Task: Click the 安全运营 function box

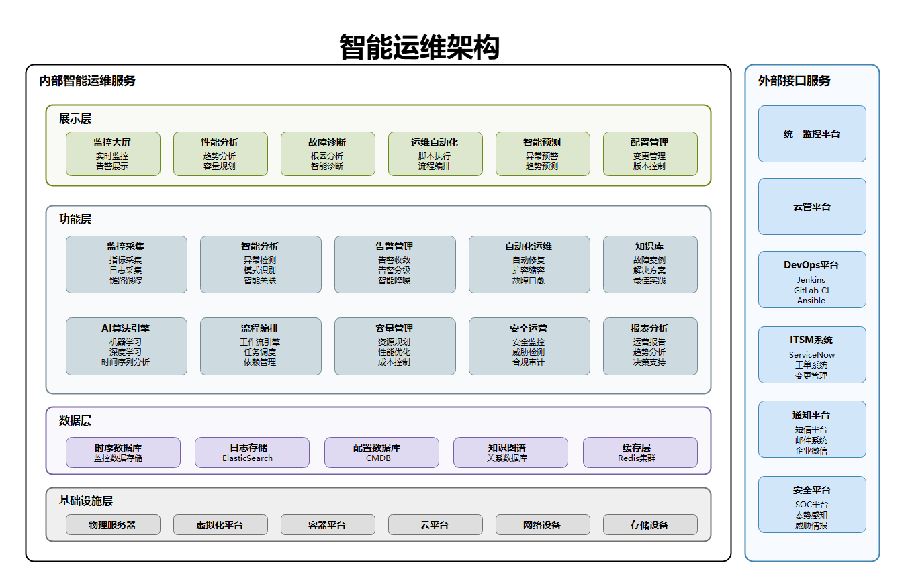Action: point(529,346)
